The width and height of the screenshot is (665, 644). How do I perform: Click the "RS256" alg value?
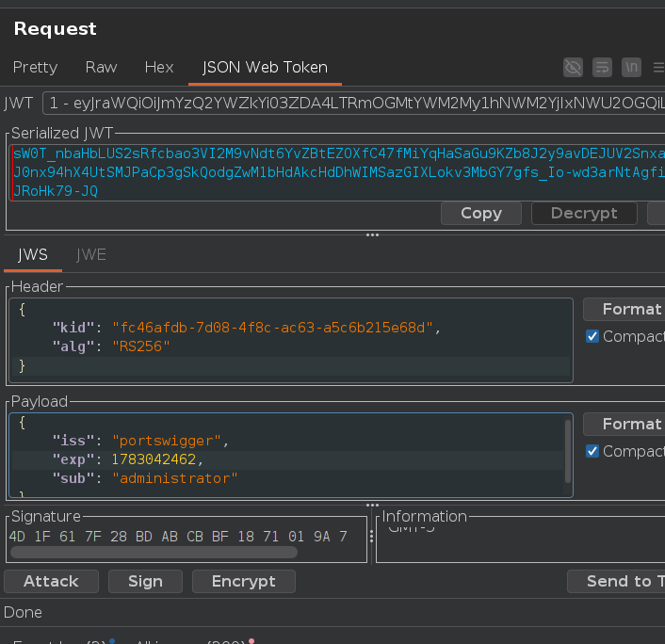[x=140, y=346]
